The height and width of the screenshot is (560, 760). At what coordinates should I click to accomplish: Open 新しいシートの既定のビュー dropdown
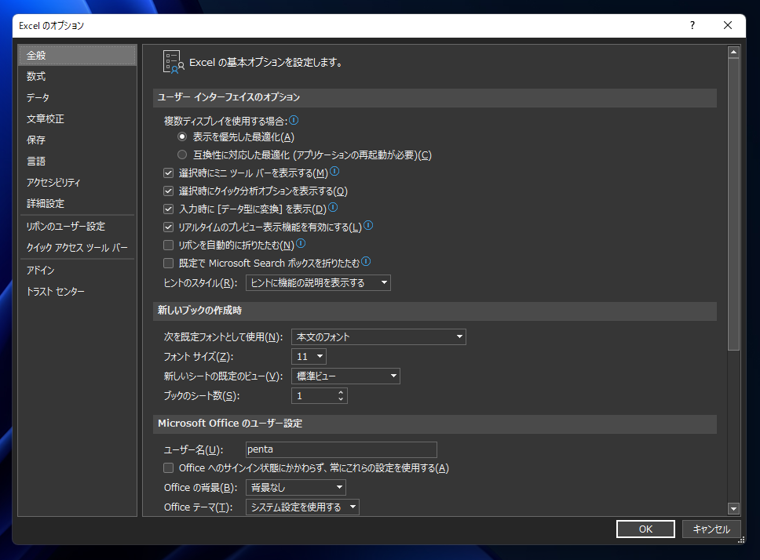click(346, 376)
